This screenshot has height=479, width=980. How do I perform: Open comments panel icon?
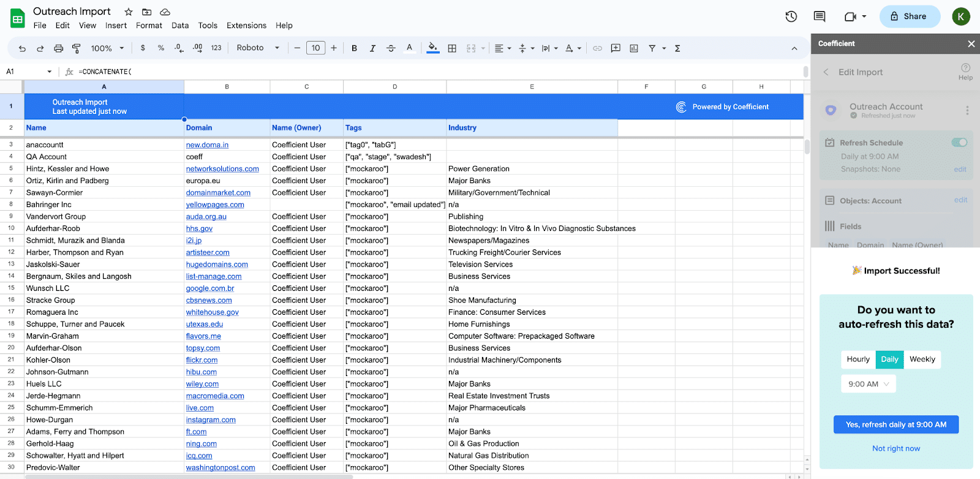pos(819,17)
